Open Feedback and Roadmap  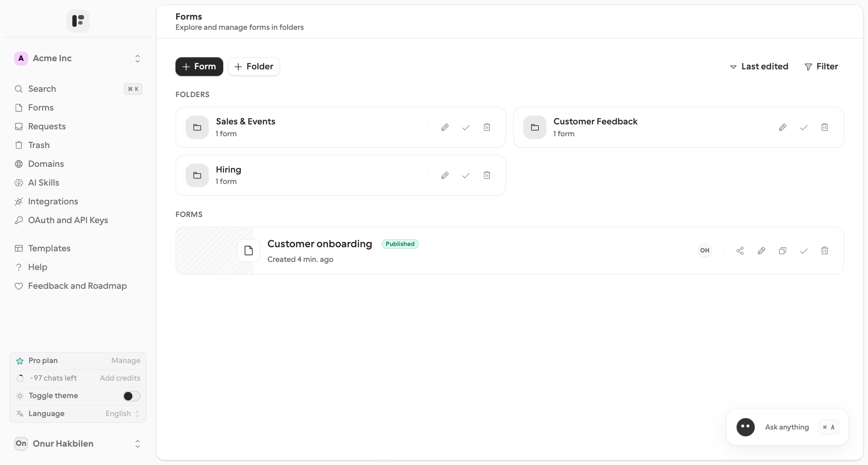tap(78, 286)
